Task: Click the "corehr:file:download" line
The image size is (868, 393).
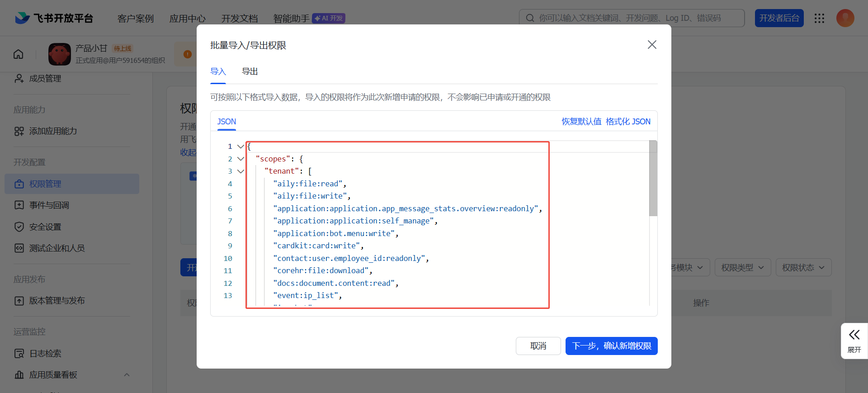Action: tap(323, 271)
